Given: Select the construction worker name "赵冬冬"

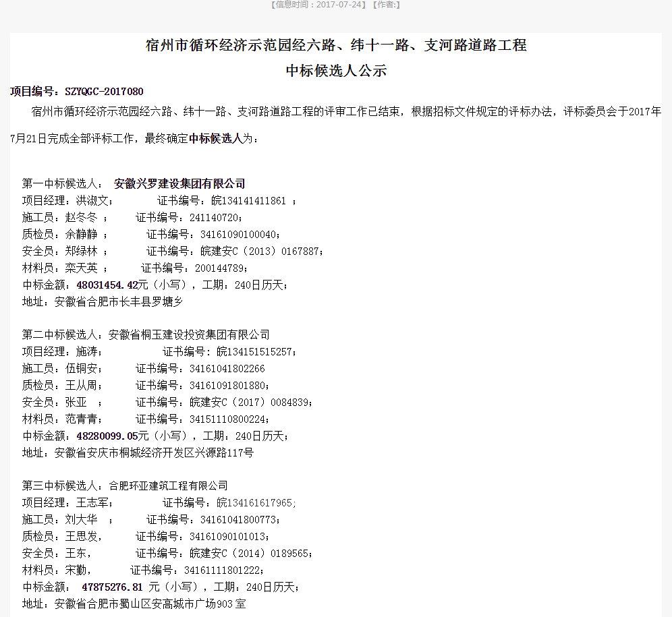Looking at the screenshot, I should point(82,218).
